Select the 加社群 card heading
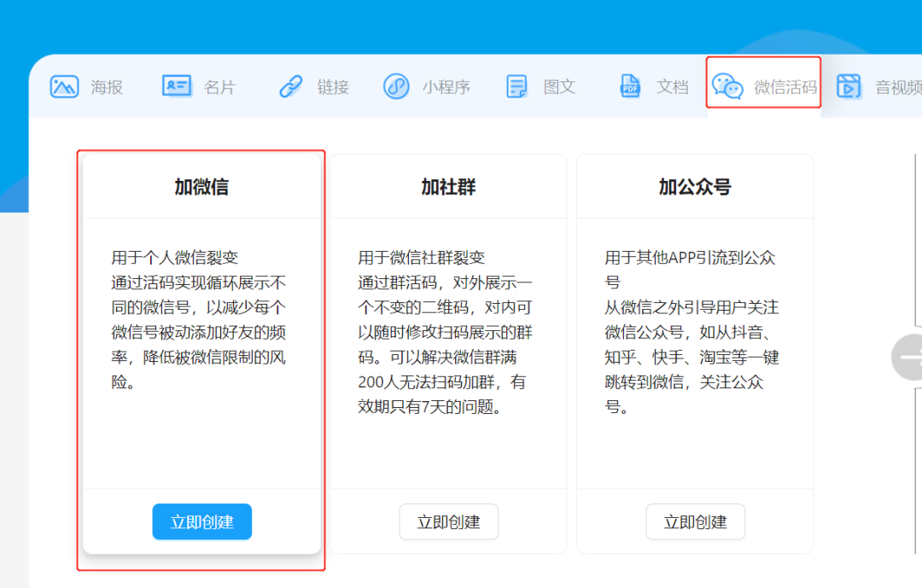Image resolution: width=922 pixels, height=588 pixels. 449,187
